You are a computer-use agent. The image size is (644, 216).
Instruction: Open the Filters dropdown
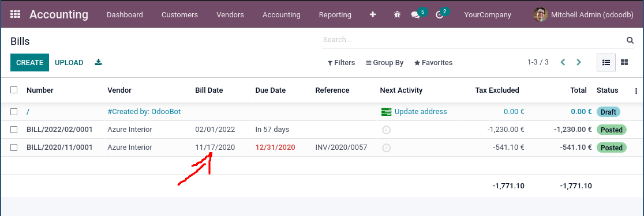pos(341,63)
